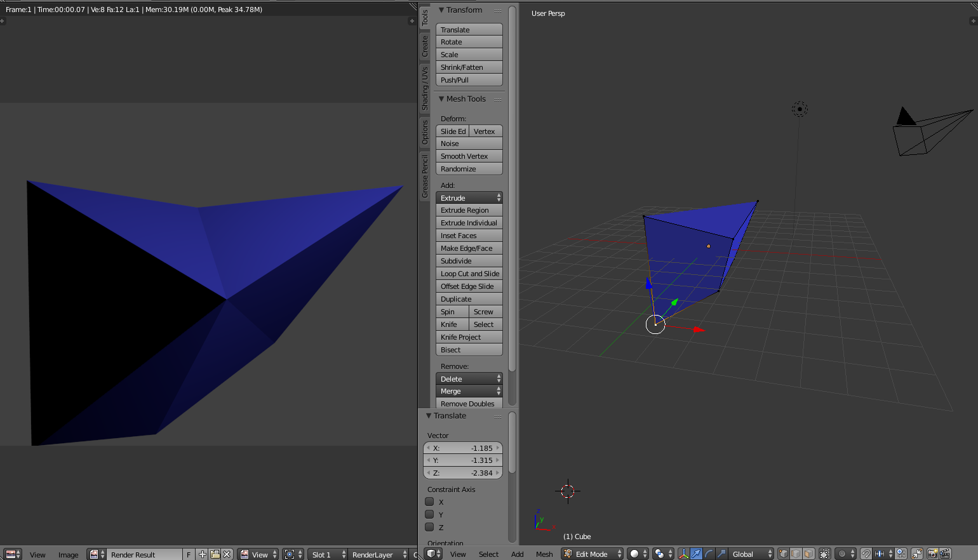Select the translate manipulator arrow icon
Screen dimensions: 978x560
(x=696, y=554)
